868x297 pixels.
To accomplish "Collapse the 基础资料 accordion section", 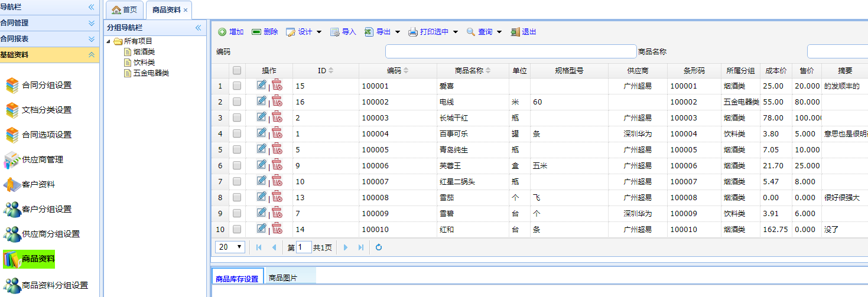I will coord(91,55).
